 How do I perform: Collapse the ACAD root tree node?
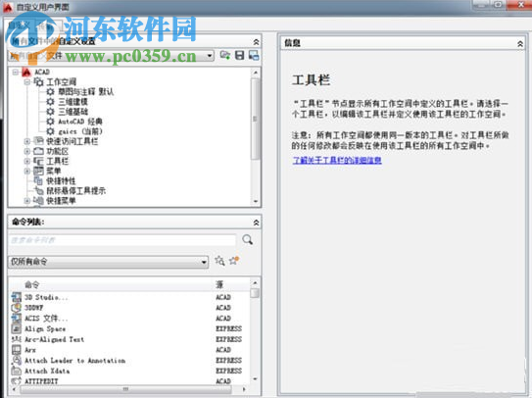click(16, 72)
